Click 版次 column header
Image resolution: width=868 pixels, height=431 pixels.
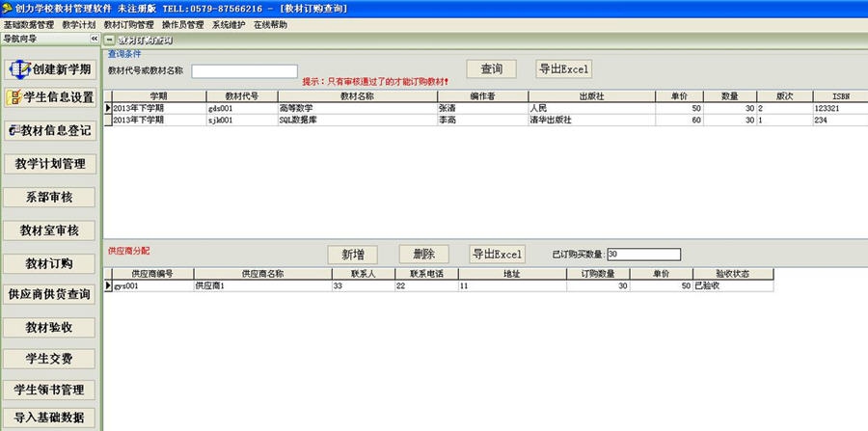tap(785, 96)
